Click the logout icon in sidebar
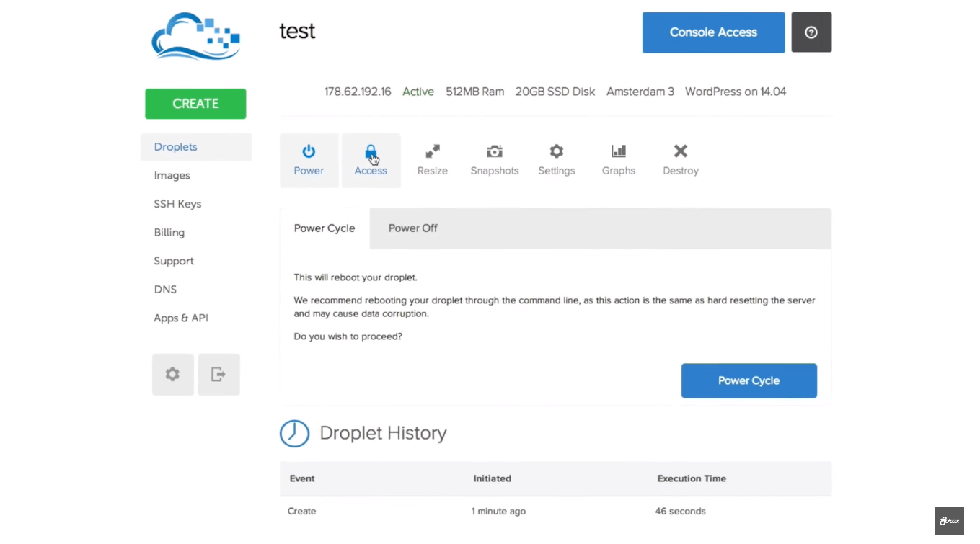Image resolution: width=980 pixels, height=544 pixels. pos(218,375)
